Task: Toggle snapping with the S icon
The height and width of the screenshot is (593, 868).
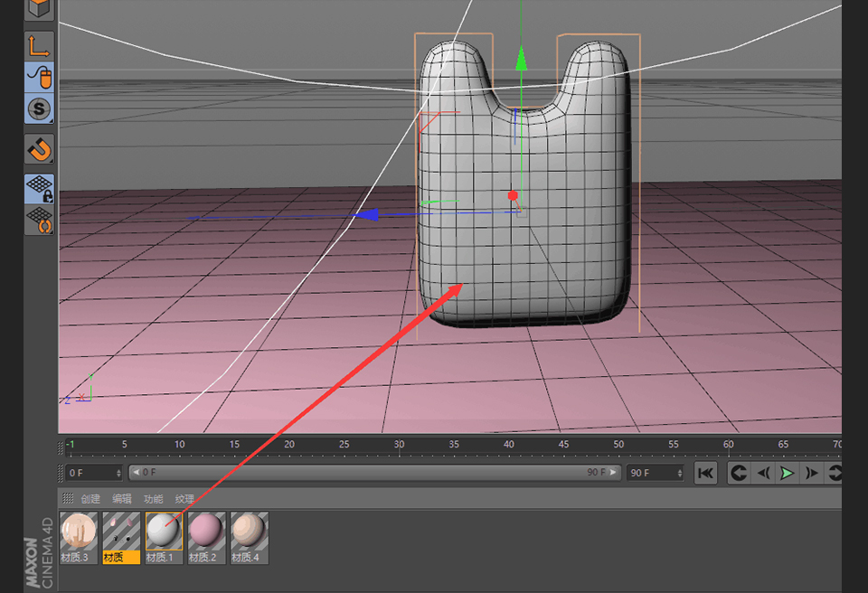Action: pos(39,108)
